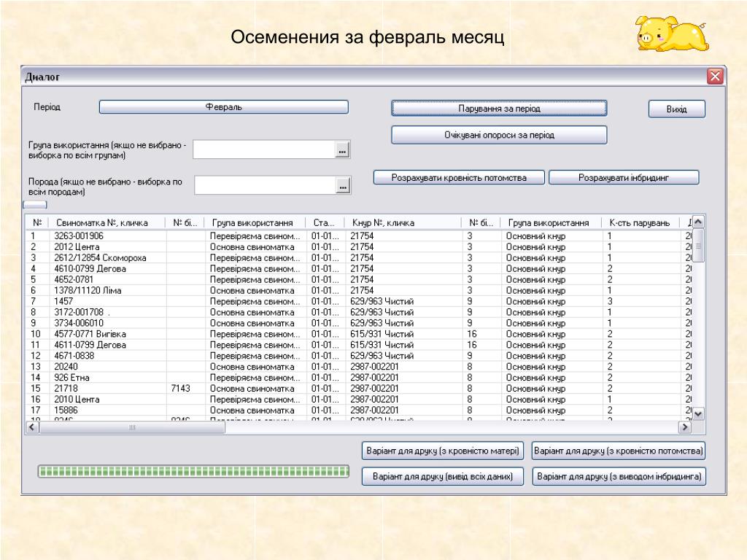Viewport: 747px width, 560px height.
Task: Exit using the Вихід button
Action: coord(676,109)
